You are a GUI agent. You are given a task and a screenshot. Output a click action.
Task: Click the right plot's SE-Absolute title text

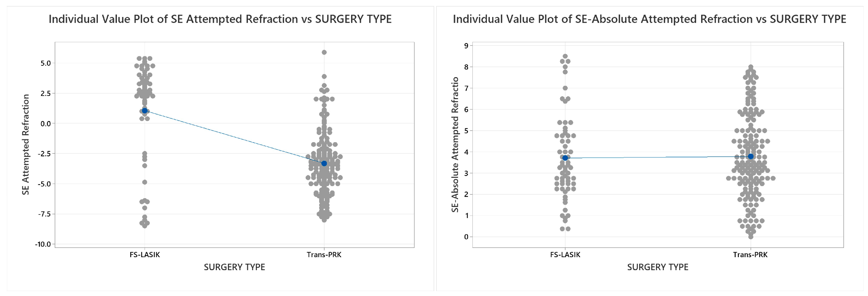[x=649, y=19]
